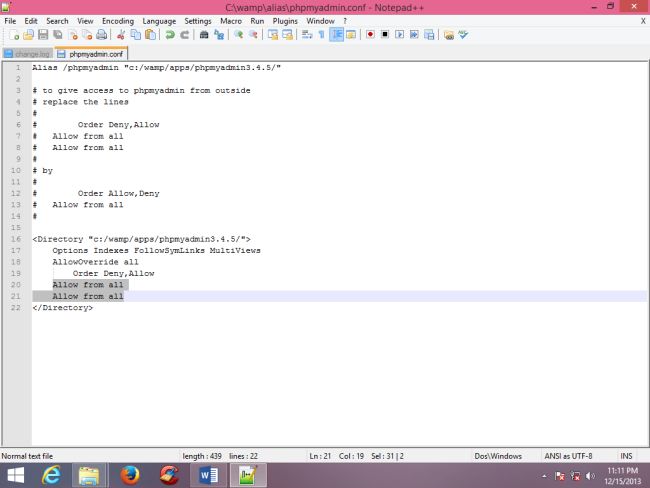Zoom in using toolbar magnifier icon
Viewport: 650px width, 488px height.
pos(238,35)
